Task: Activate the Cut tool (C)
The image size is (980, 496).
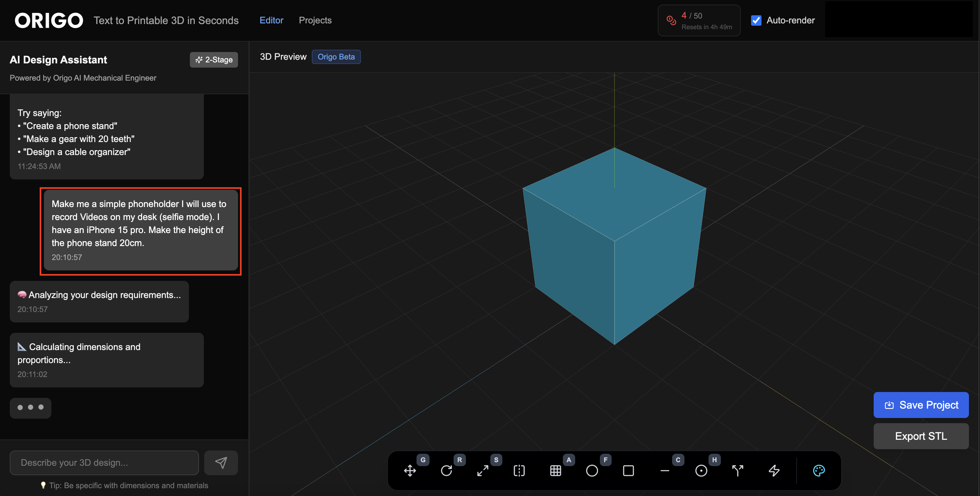Action: pos(665,471)
